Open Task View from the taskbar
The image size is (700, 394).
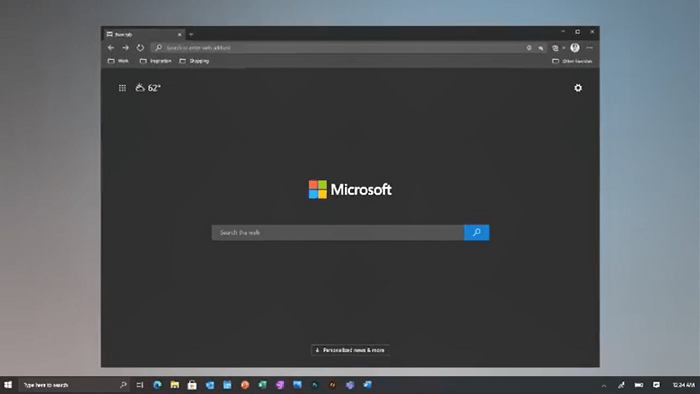140,385
